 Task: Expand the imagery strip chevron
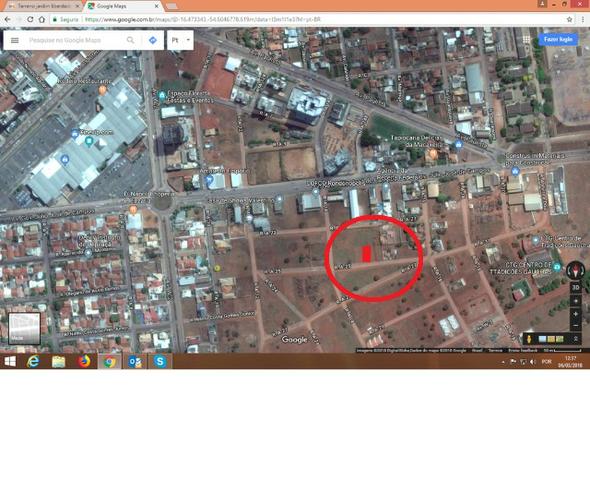(575, 339)
